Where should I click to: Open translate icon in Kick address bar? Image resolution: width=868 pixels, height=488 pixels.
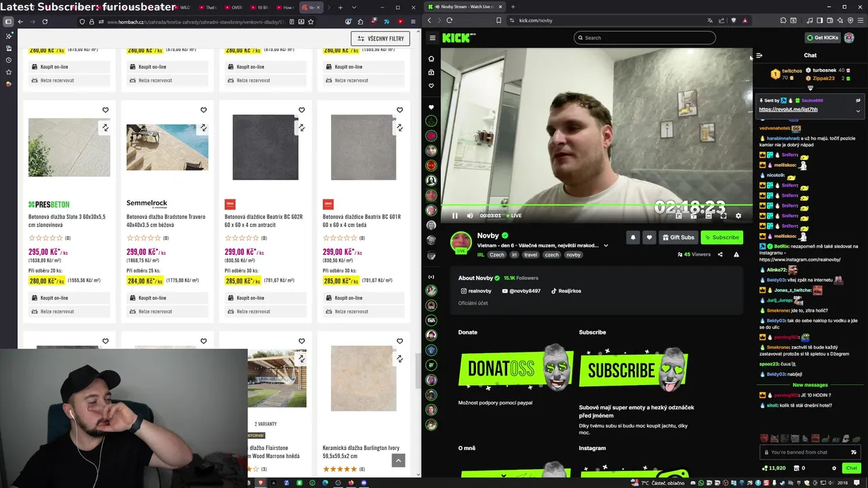click(710, 20)
